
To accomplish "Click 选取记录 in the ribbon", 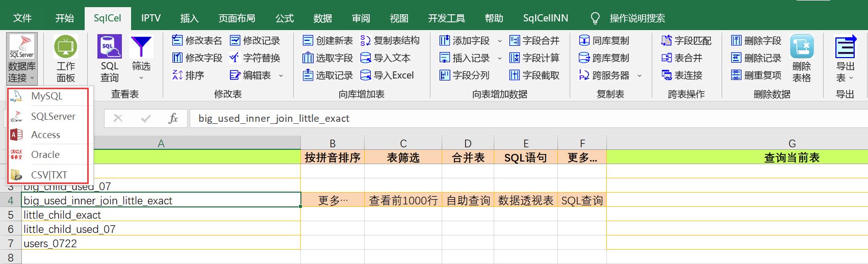I will (327, 75).
